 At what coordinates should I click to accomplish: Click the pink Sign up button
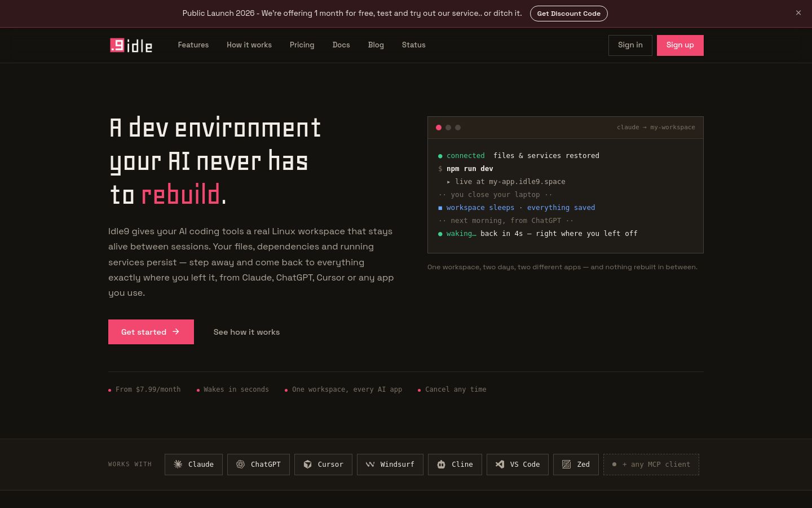[x=680, y=45]
